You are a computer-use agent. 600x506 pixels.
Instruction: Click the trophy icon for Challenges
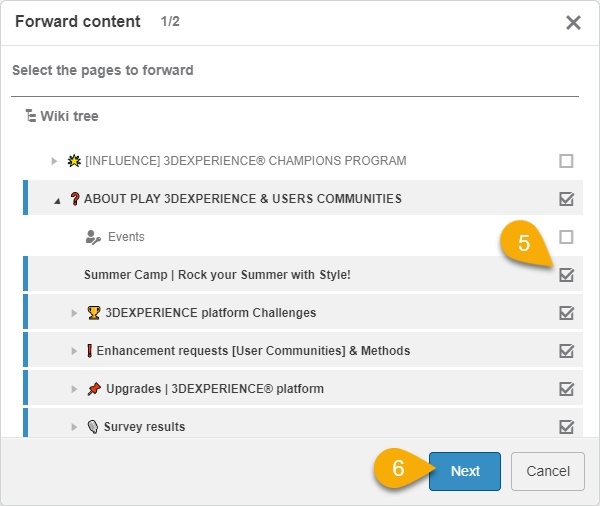(x=94, y=313)
